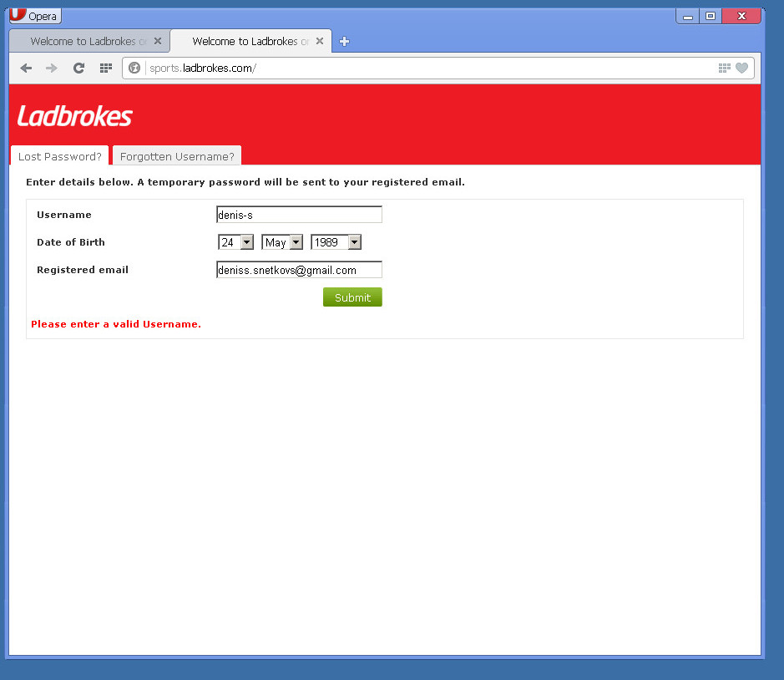
Task: Expand the birth day dropdown showing 24
Action: tap(236, 242)
